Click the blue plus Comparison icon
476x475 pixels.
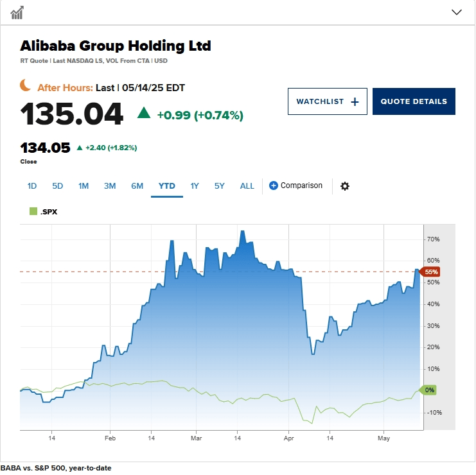pyautogui.click(x=273, y=186)
